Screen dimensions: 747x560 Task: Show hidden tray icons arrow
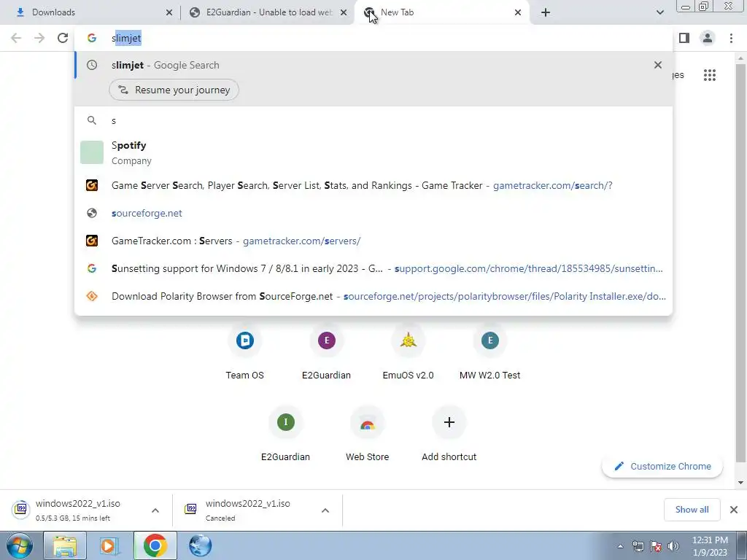pos(620,546)
